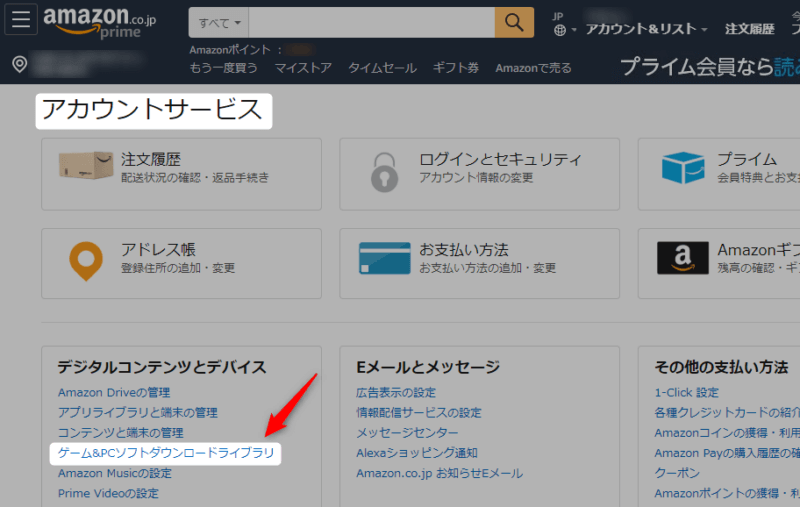Open アプリライブラリと端末の管理 link
The height and width of the screenshot is (507, 800).
pos(138,412)
